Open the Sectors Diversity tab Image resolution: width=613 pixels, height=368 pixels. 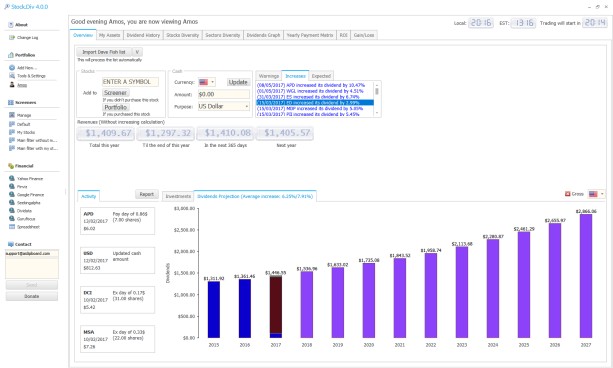222,35
